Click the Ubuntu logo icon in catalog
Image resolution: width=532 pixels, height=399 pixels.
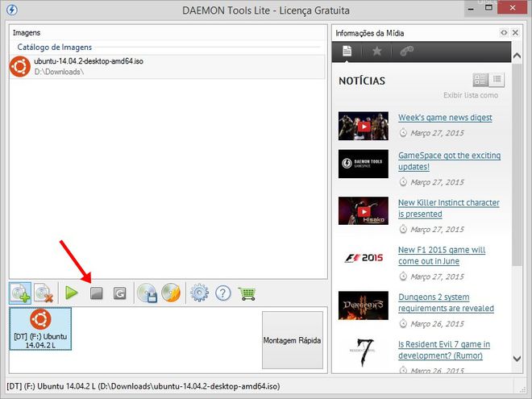point(20,66)
